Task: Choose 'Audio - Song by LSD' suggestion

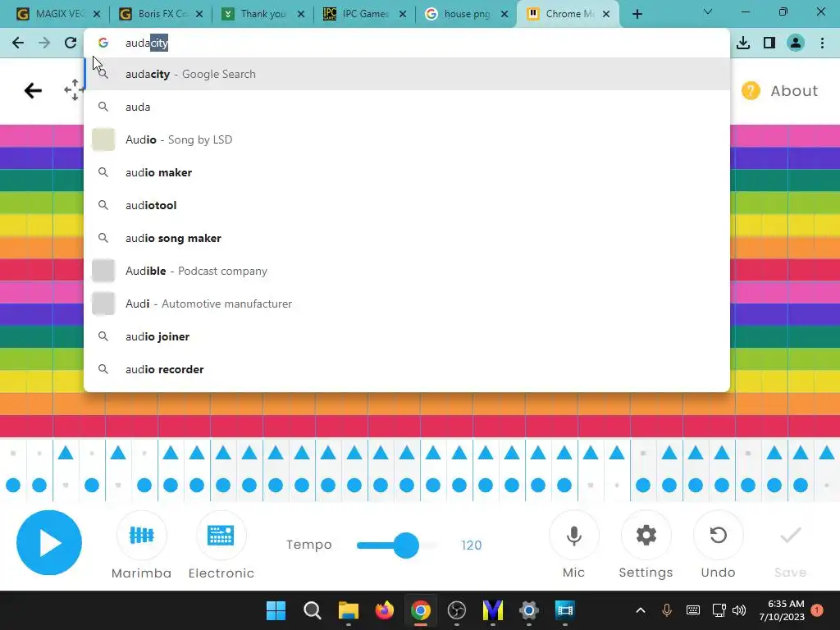Action: click(x=407, y=139)
